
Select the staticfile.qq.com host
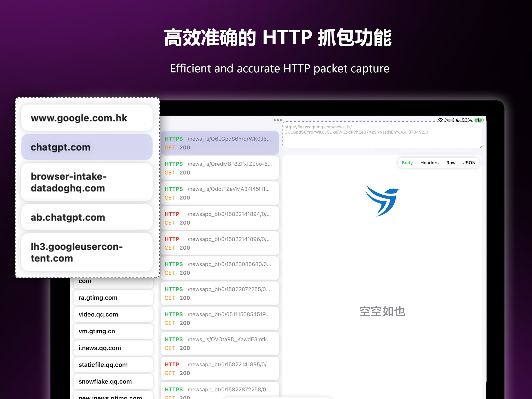tap(113, 365)
